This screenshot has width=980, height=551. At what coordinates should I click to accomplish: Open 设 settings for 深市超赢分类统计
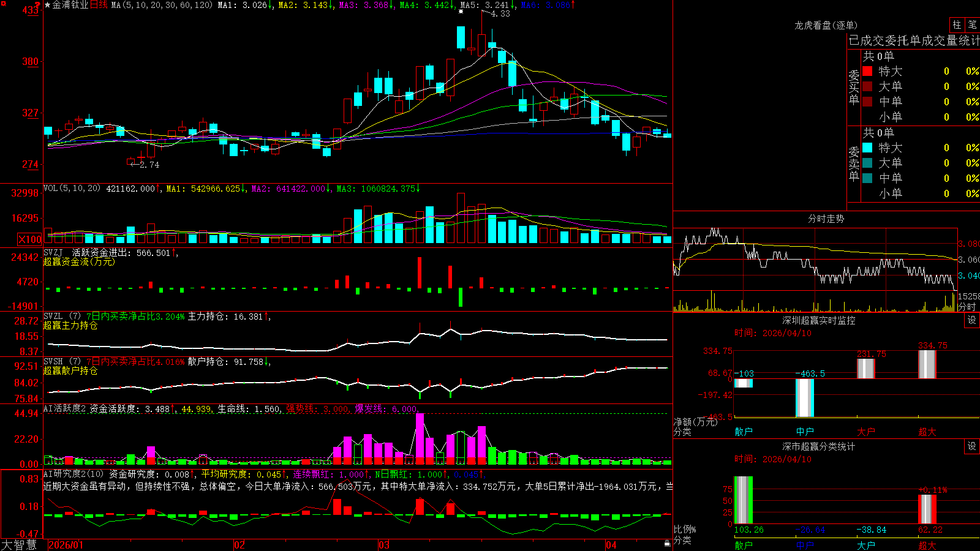(x=972, y=446)
